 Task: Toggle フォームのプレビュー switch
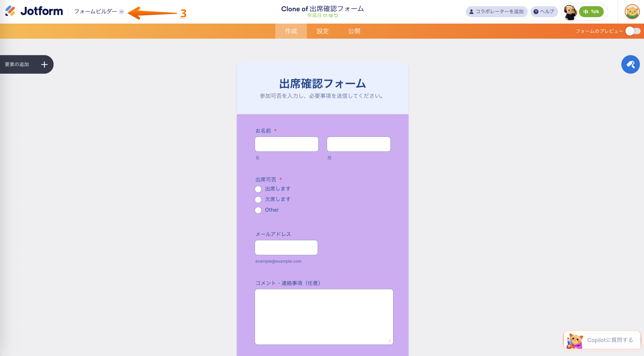[633, 31]
